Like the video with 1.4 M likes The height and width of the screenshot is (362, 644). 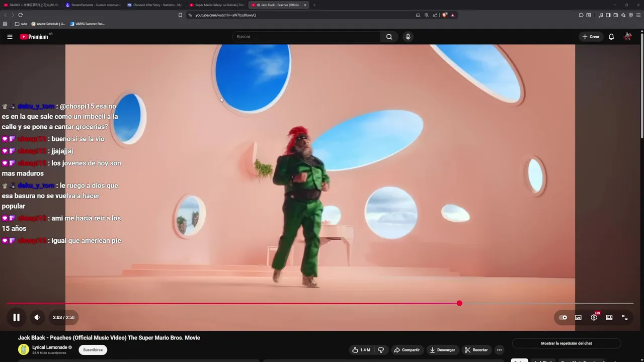pyautogui.click(x=361, y=350)
